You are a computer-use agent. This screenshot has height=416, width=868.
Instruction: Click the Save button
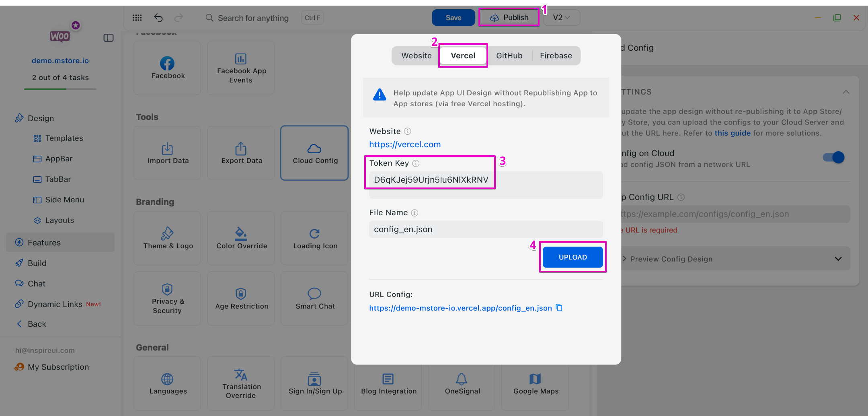pos(453,18)
